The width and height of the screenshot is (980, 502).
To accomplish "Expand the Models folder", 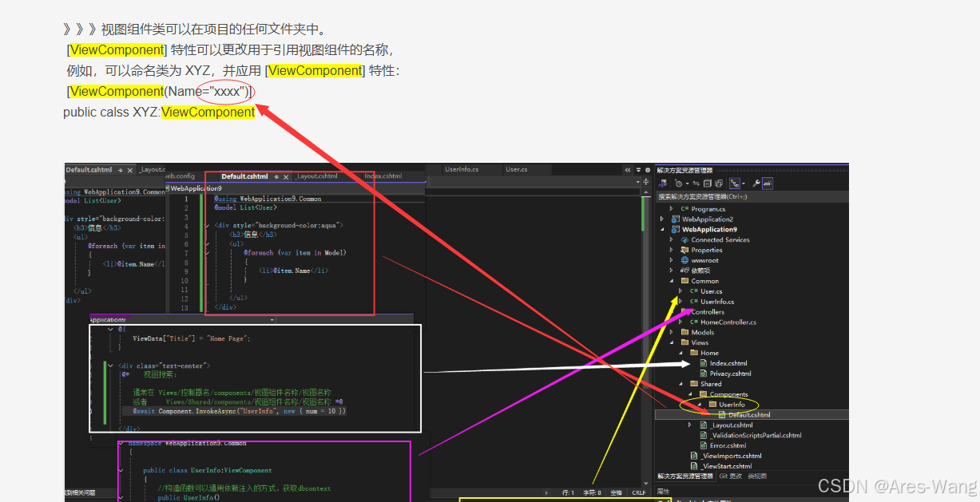I will click(x=672, y=332).
